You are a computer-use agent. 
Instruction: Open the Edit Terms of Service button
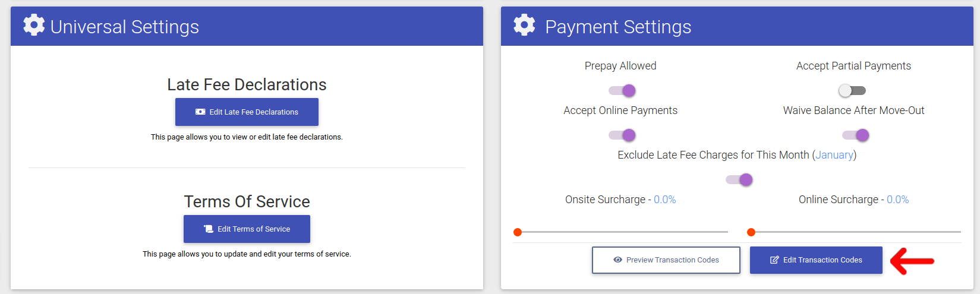(x=247, y=229)
